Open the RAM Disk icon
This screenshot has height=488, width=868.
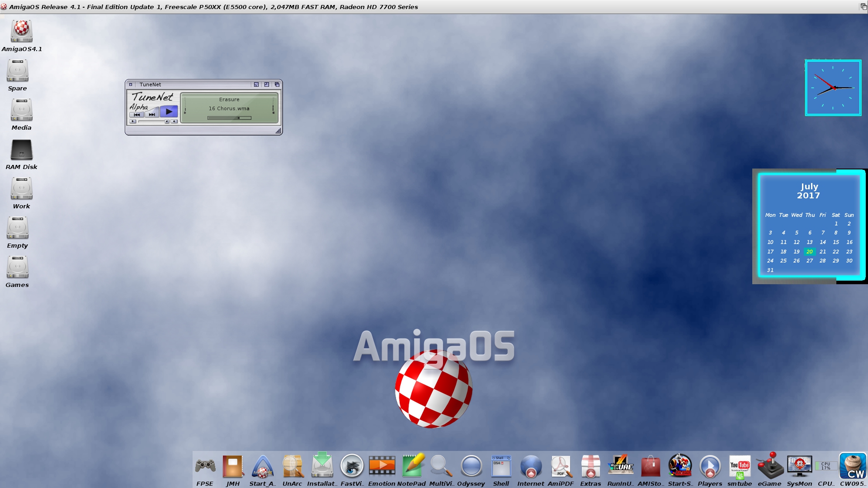pos(21,150)
